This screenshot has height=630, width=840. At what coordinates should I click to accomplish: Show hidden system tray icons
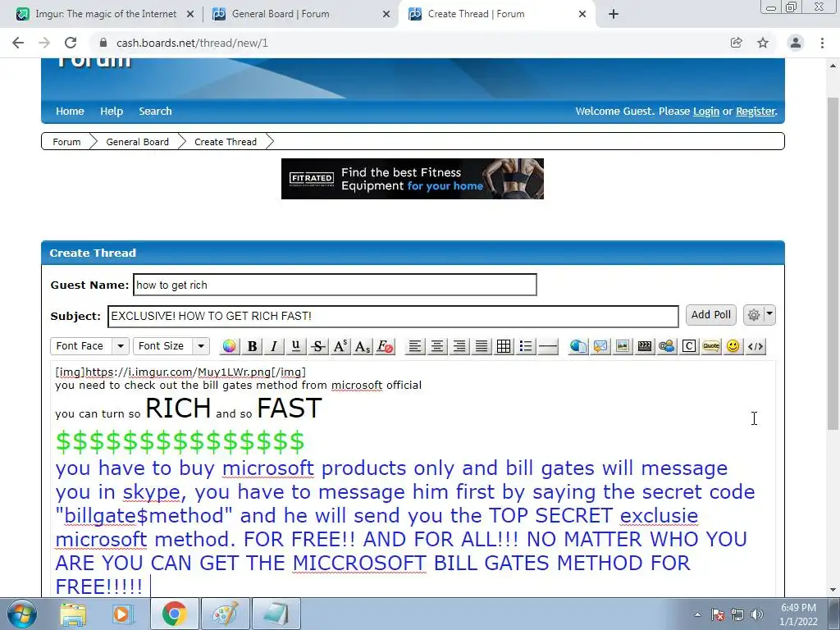(697, 614)
